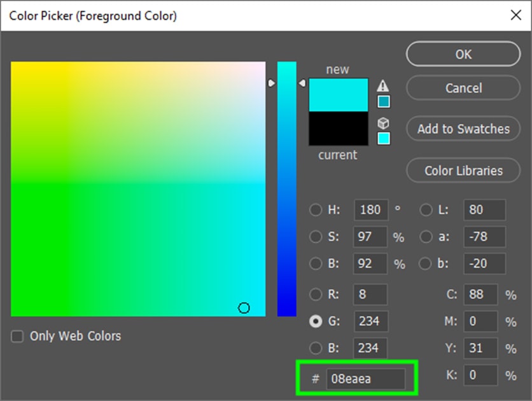Select the H hue radio button
This screenshot has height=401, width=532.
[x=315, y=210]
